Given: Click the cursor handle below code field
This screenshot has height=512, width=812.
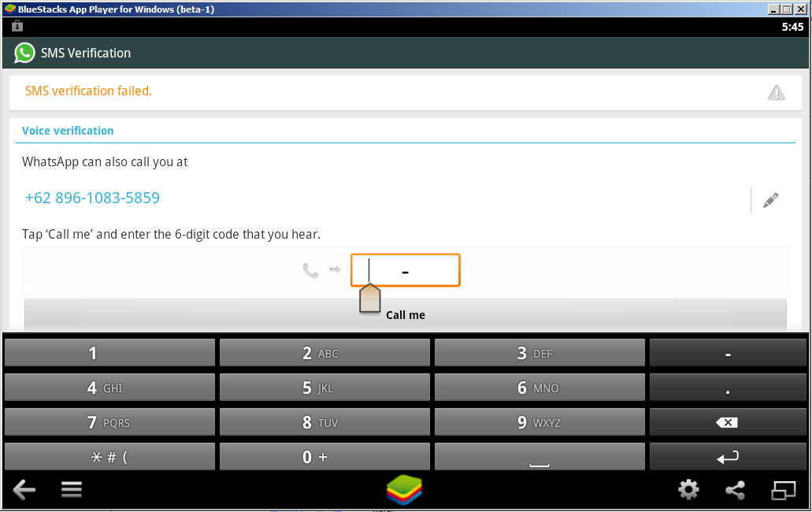Looking at the screenshot, I should tap(369, 299).
